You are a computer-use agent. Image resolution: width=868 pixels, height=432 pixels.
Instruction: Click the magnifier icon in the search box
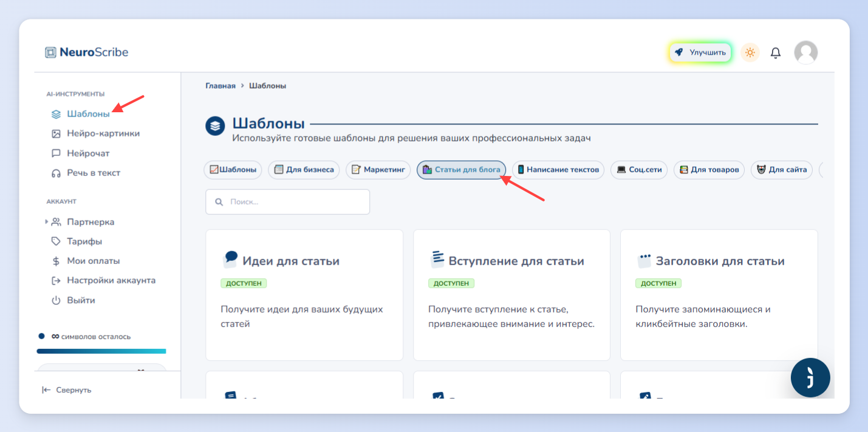pos(219,202)
